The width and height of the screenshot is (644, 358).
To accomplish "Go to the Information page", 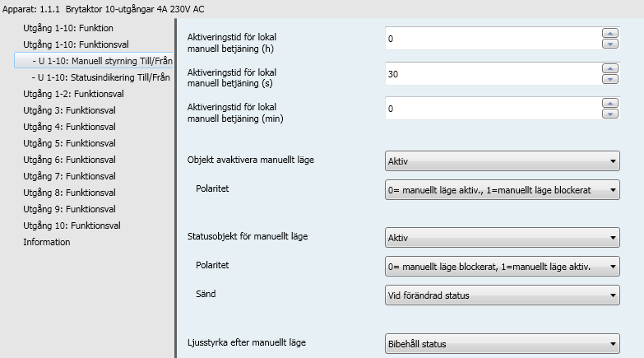I will (x=46, y=242).
